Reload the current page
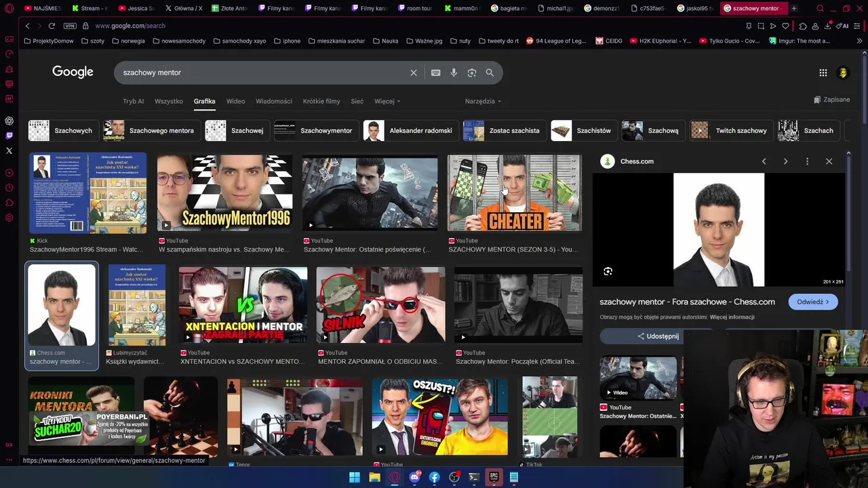This screenshot has width=868, height=488. [x=52, y=26]
